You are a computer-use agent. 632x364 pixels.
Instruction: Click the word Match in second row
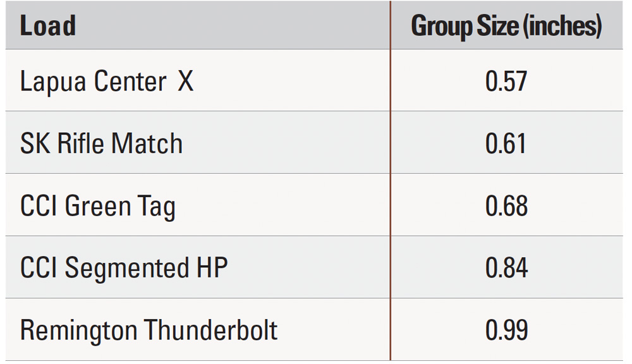point(147,143)
